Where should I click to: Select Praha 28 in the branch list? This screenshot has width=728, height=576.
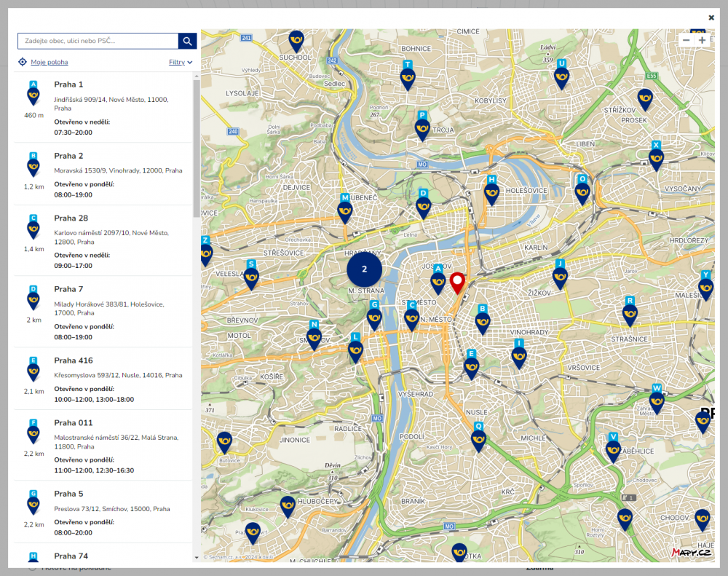tap(103, 240)
